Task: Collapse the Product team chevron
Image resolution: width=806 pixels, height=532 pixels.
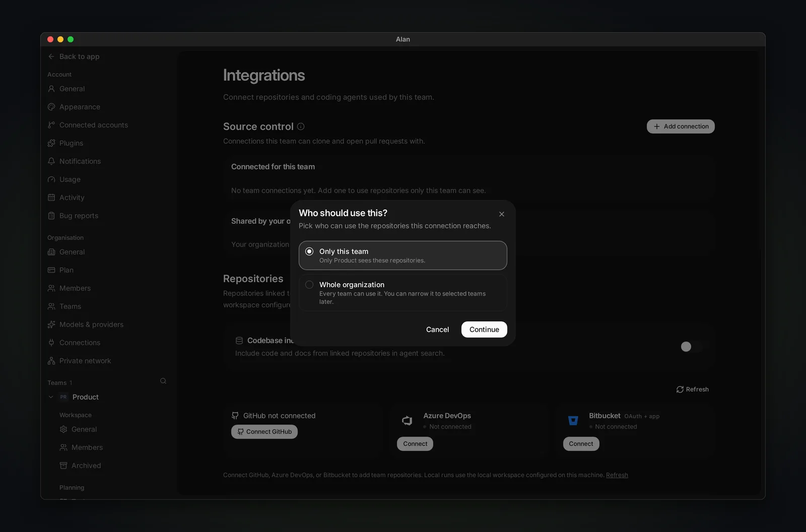Action: click(x=51, y=397)
